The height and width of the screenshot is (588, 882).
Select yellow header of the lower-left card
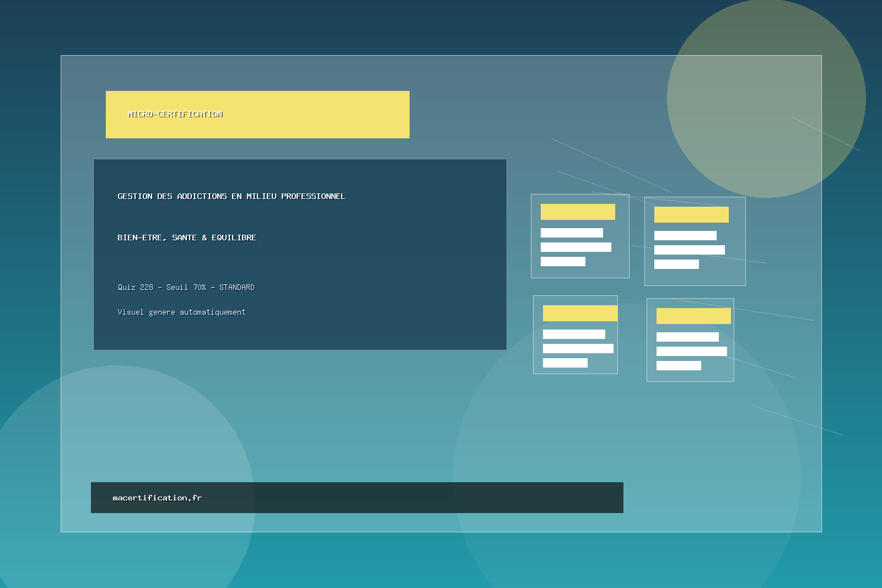click(x=580, y=313)
